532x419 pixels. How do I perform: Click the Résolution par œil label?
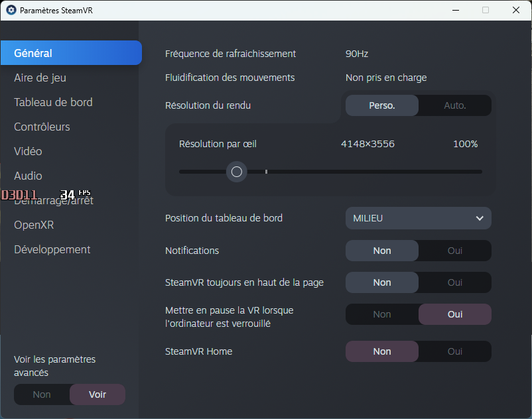point(218,144)
